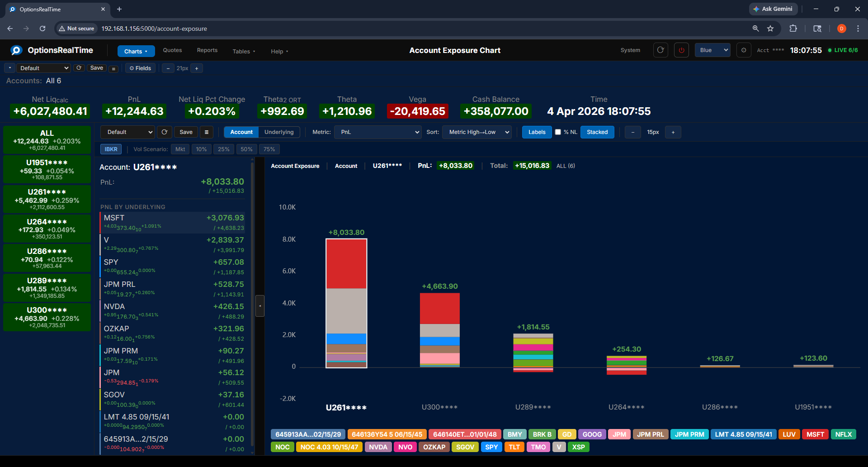The width and height of the screenshot is (868, 467).
Task: Click the System refresh icon in top bar
Action: click(660, 50)
